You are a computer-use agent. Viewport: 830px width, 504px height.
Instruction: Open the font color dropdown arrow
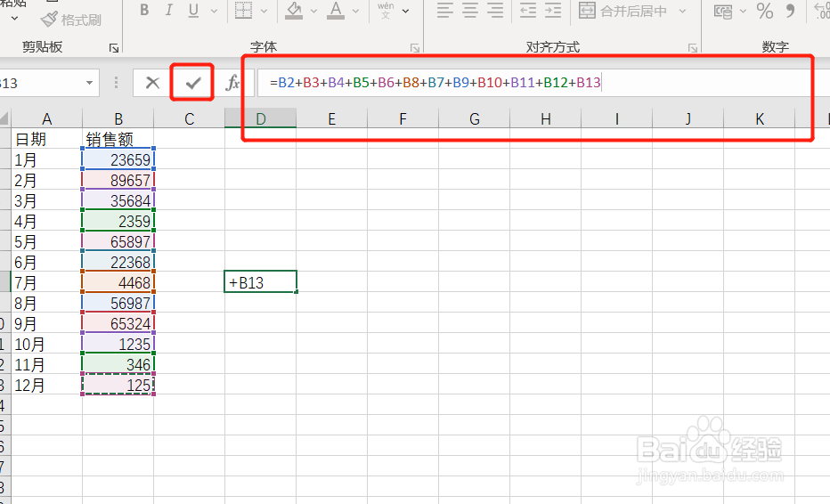(355, 11)
